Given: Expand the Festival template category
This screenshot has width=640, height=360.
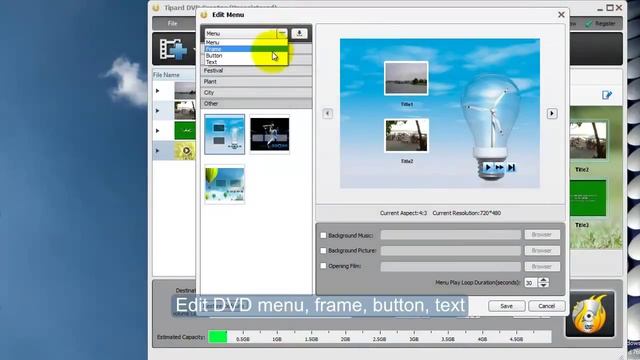Looking at the screenshot, I should 256,71.
